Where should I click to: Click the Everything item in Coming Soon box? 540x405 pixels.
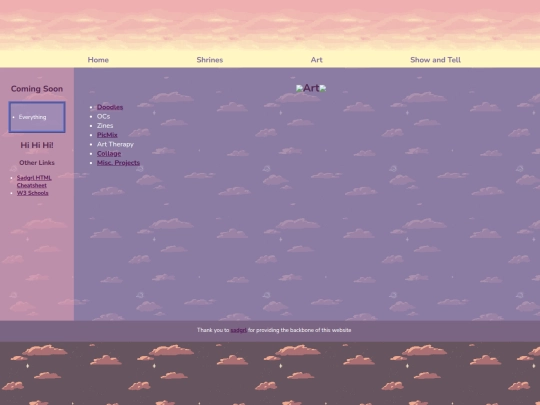point(32,117)
